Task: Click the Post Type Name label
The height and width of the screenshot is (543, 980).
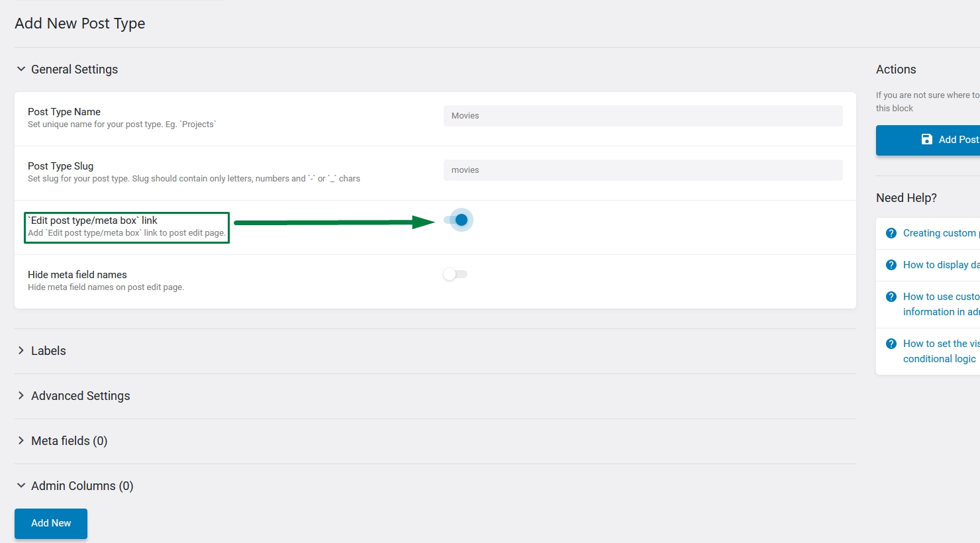Action: pyautogui.click(x=64, y=112)
